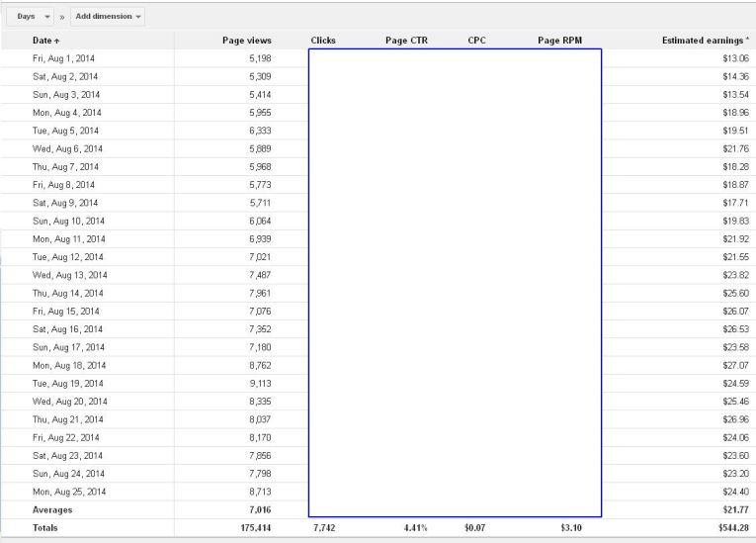Image resolution: width=756 pixels, height=543 pixels.
Task: Expand the Add dimension dropdown
Action: click(108, 17)
